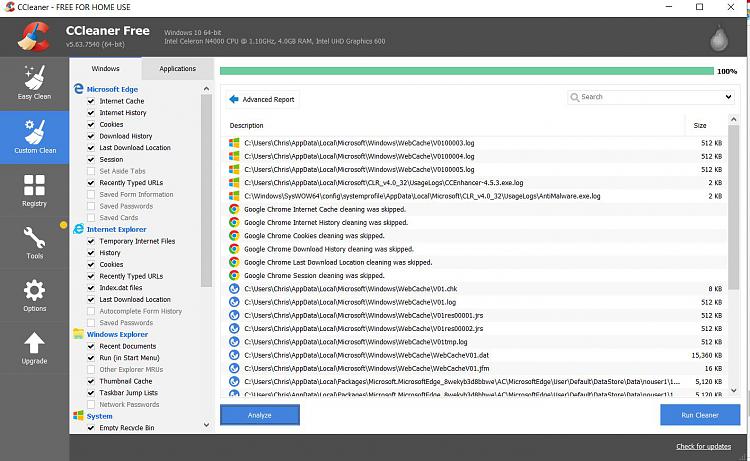Open the Options gear section
This screenshot has width=750, height=461.
(34, 296)
